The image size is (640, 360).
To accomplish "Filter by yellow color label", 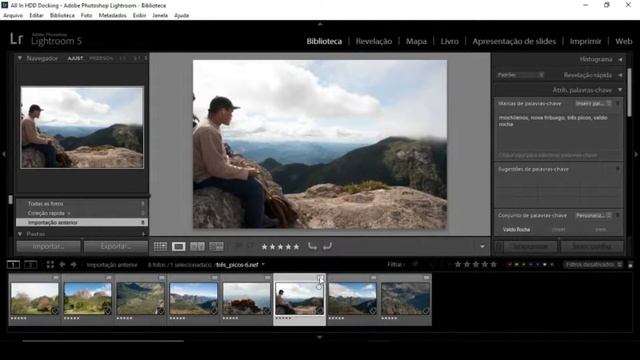I will click(517, 264).
